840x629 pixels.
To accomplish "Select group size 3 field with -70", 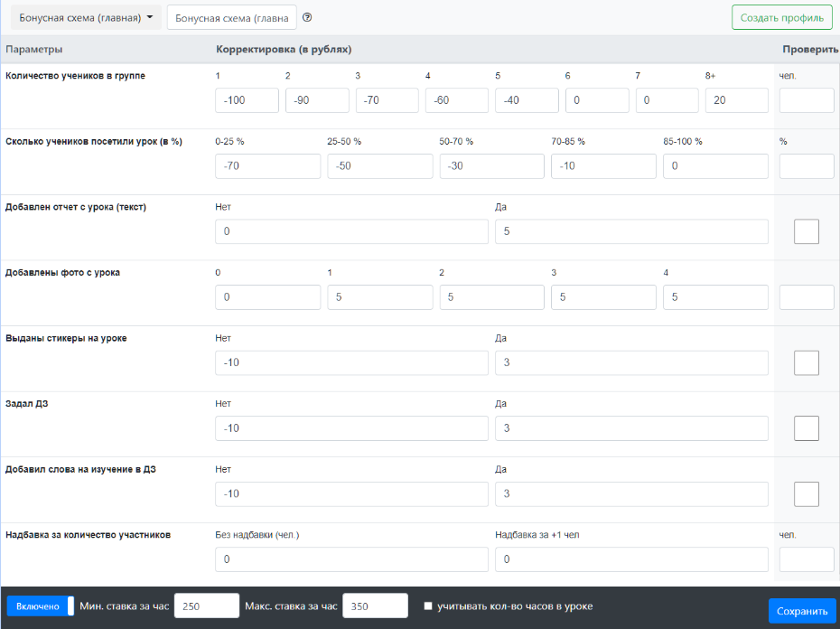I will (x=387, y=100).
